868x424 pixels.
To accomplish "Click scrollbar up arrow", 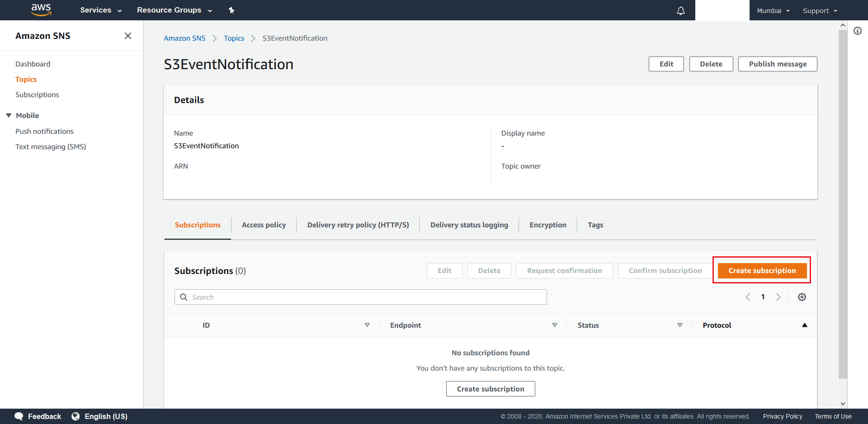I will tap(843, 25).
